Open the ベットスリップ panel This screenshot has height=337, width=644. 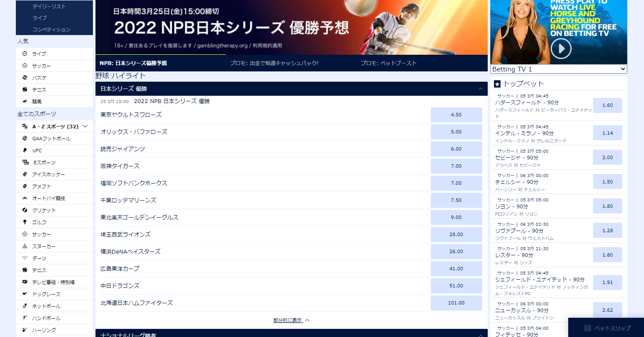(x=606, y=328)
